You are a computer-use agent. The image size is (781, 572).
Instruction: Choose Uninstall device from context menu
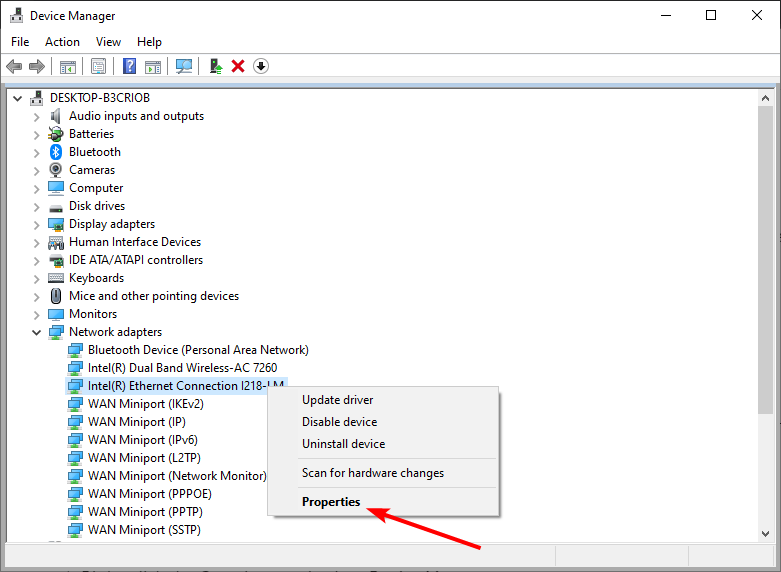pos(384,444)
